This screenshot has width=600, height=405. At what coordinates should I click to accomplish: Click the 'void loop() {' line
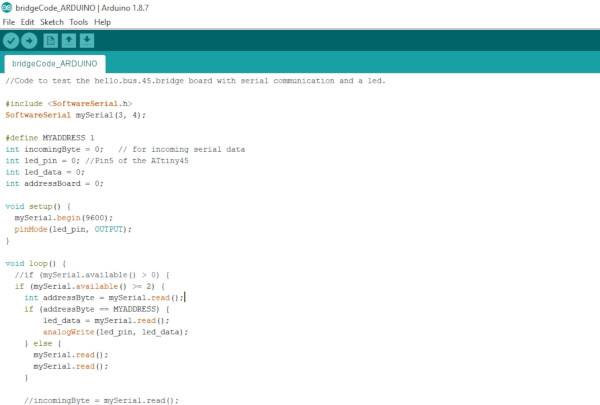(x=36, y=264)
